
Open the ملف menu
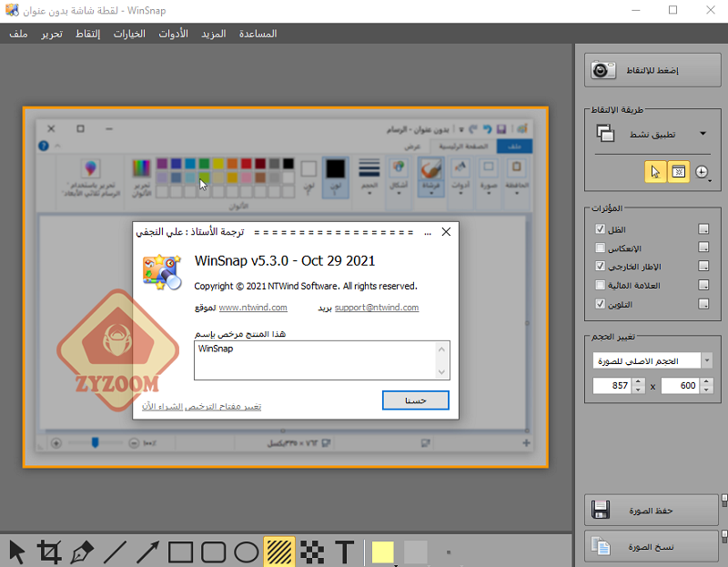point(18,34)
